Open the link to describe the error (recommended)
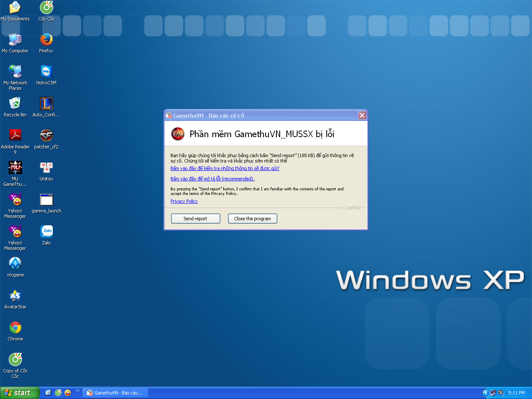This screenshot has height=399, width=532. [x=212, y=179]
